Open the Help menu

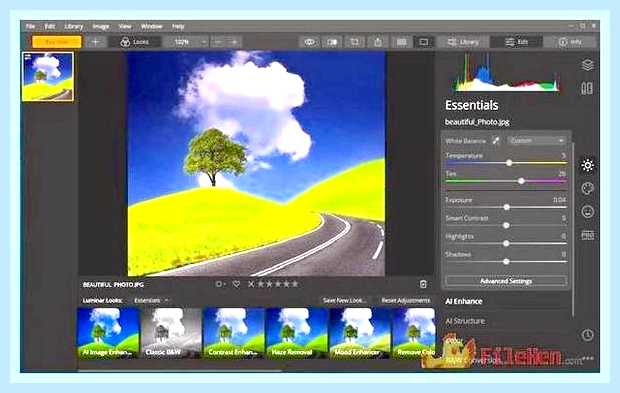(178, 26)
